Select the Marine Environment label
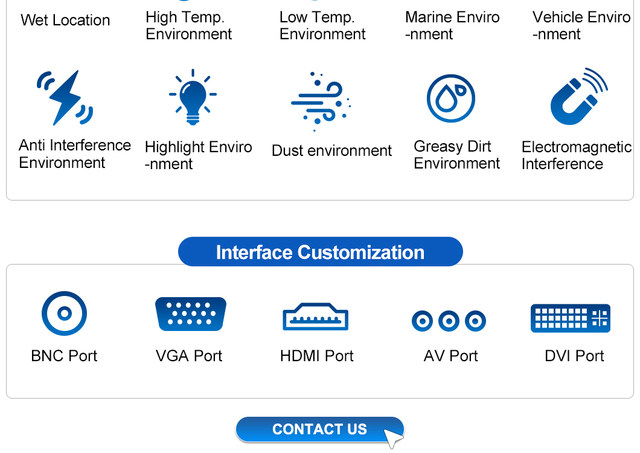Image resolution: width=640 pixels, height=453 pixels. [x=452, y=25]
